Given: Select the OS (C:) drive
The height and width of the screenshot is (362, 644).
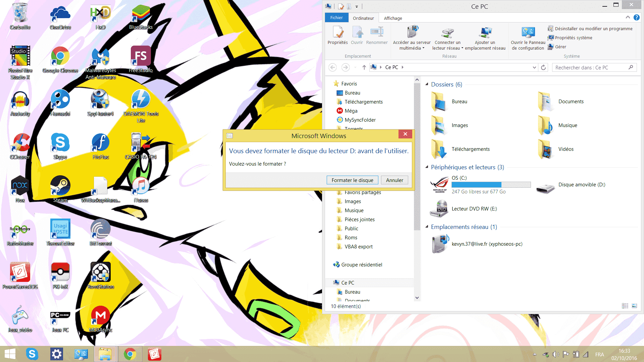Looking at the screenshot, I should tap(481, 185).
